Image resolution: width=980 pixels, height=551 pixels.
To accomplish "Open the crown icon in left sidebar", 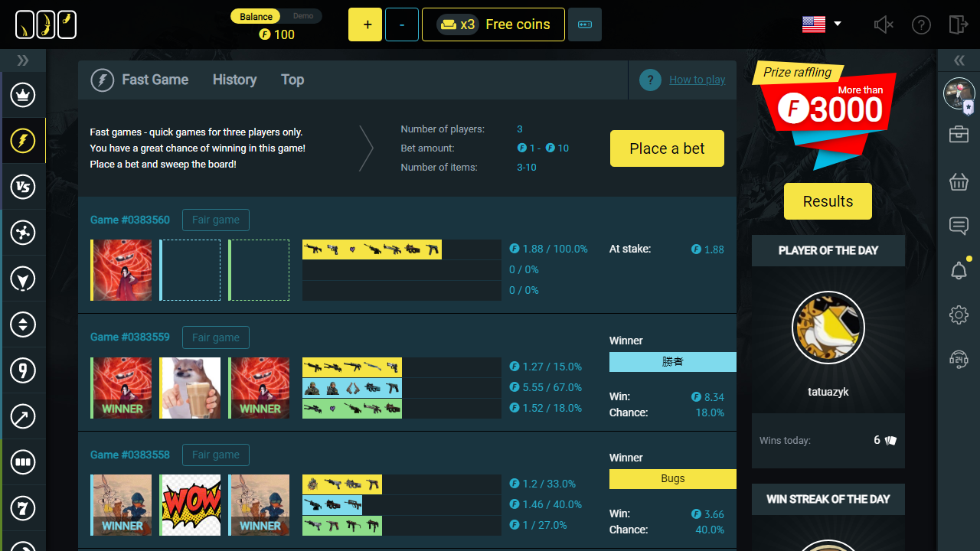I will pos(23,95).
